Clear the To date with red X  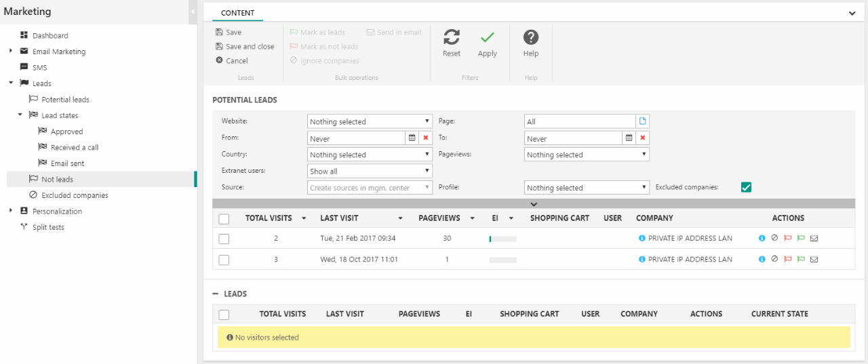[x=643, y=138]
